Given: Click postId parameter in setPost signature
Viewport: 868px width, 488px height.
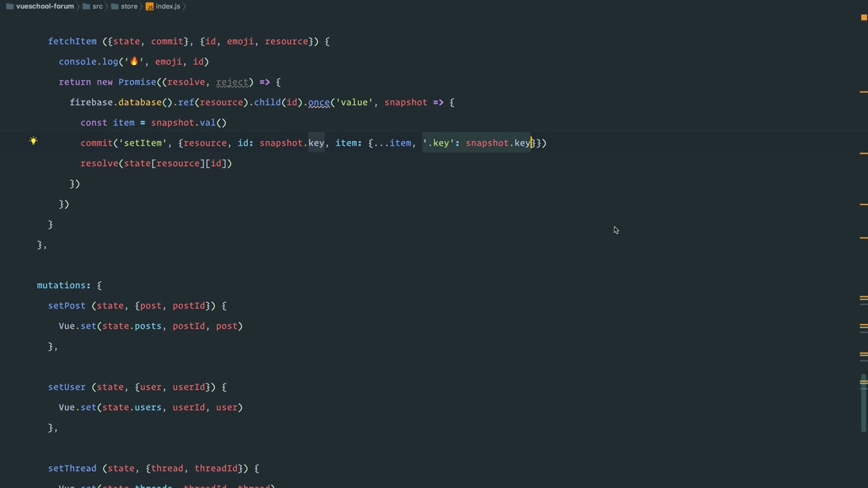Looking at the screenshot, I should tap(189, 306).
